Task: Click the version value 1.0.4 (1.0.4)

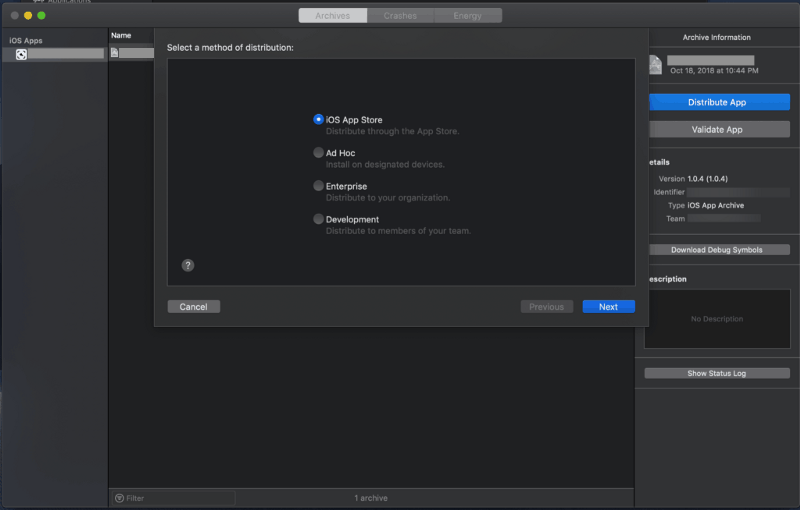Action: (x=708, y=178)
